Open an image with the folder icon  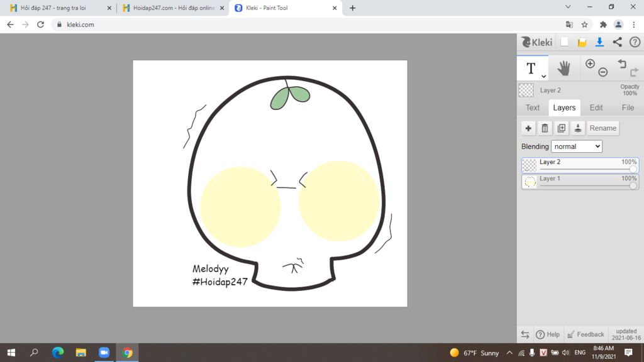[x=582, y=42]
